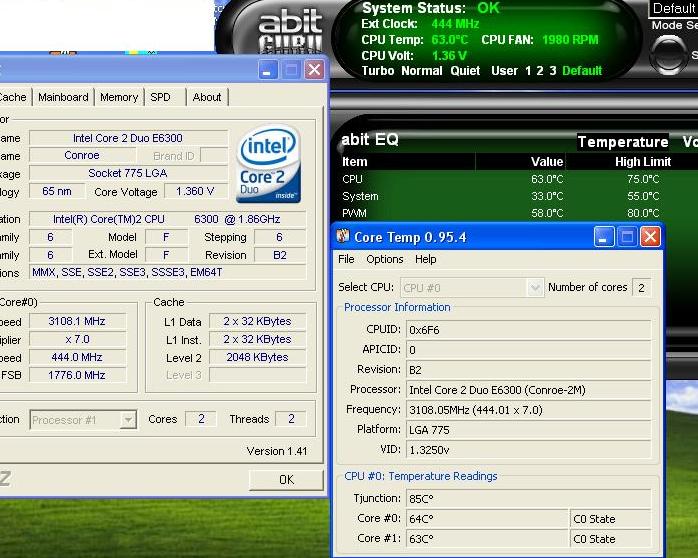Click the Frequency field 3108.05MHz

(x=528, y=410)
